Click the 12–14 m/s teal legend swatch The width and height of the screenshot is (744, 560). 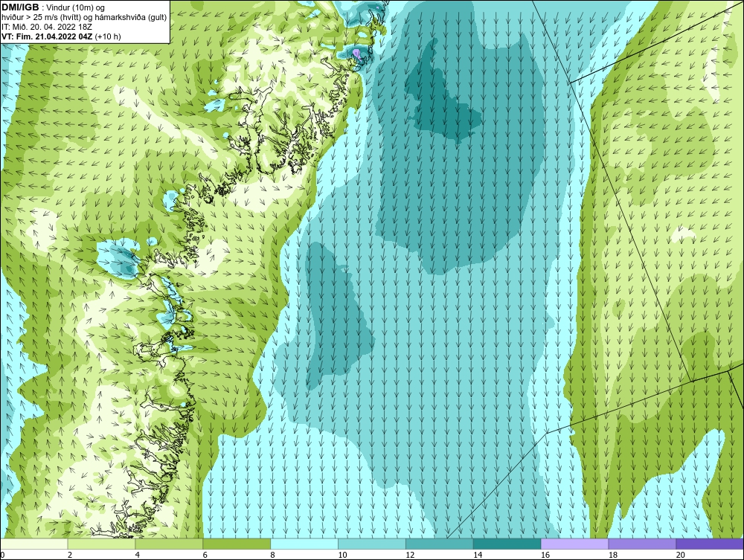[440, 544]
